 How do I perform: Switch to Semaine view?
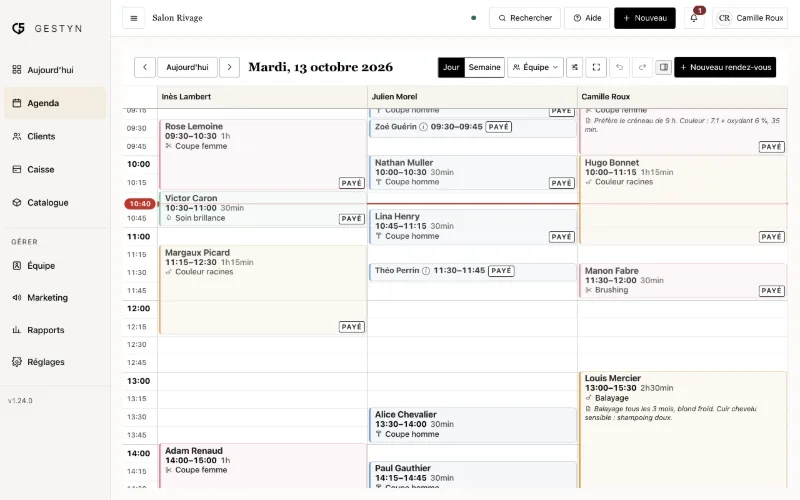click(x=484, y=67)
